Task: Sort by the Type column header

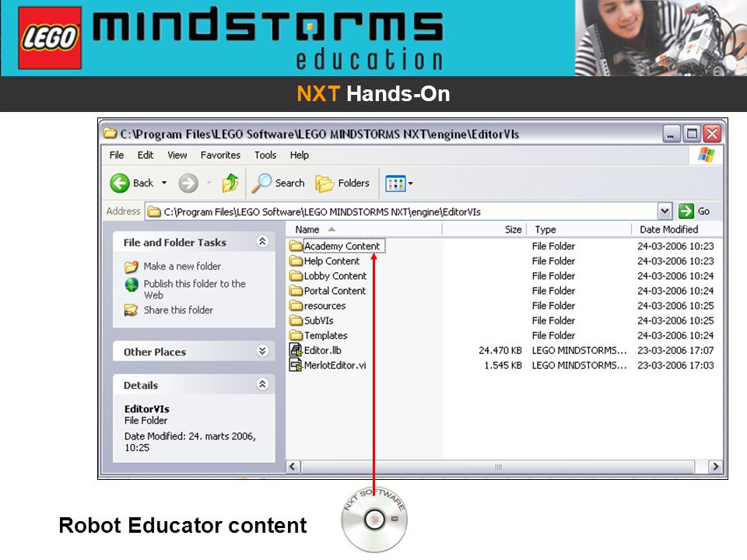Action: coord(579,229)
